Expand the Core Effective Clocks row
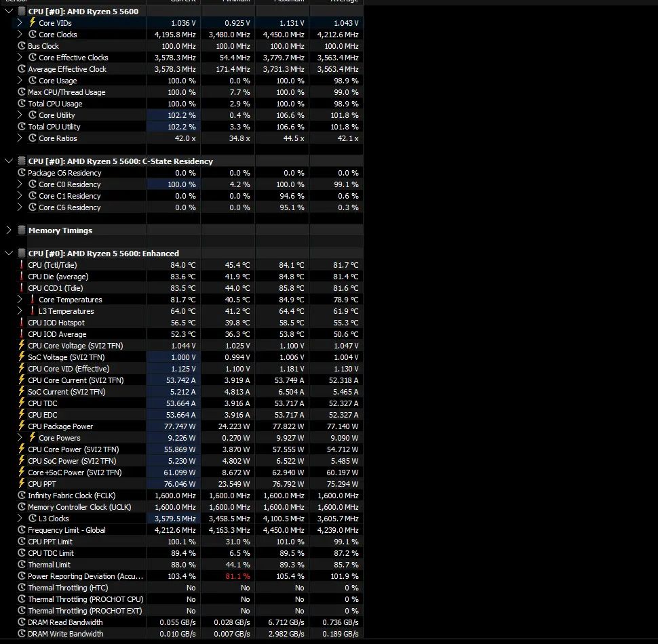The image size is (658, 644). tap(19, 58)
